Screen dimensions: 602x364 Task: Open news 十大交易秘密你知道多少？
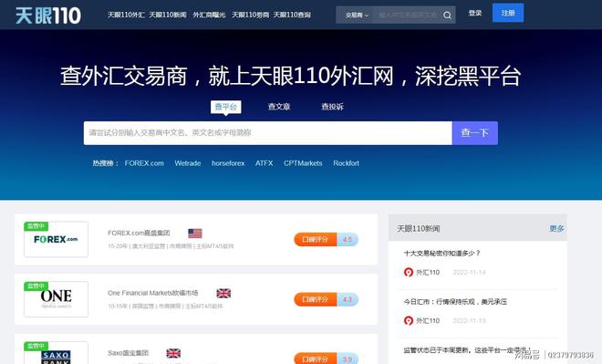(441, 253)
